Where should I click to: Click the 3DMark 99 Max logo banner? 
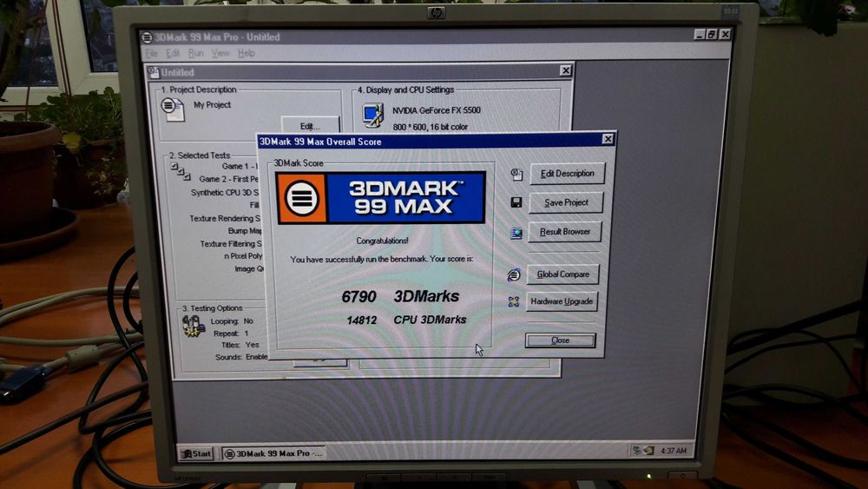380,198
